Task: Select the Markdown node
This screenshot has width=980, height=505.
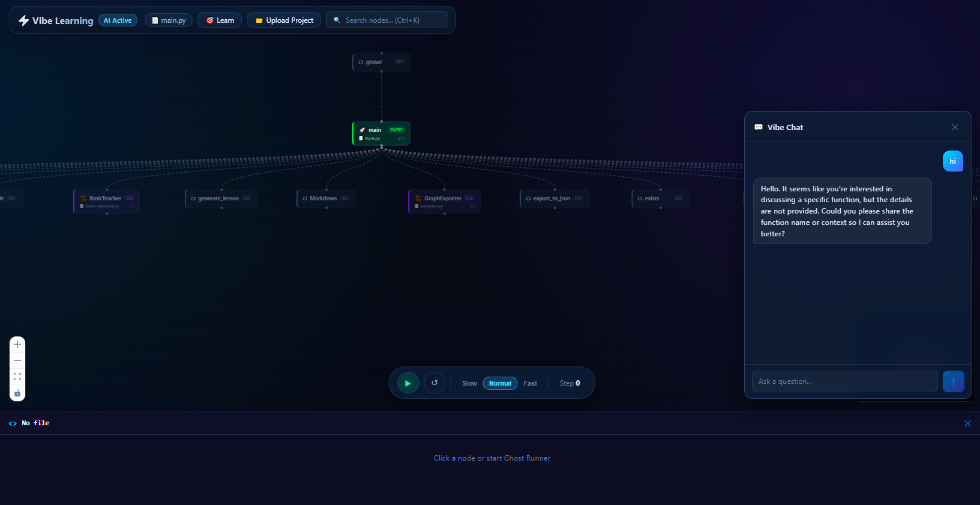Action: [326, 199]
